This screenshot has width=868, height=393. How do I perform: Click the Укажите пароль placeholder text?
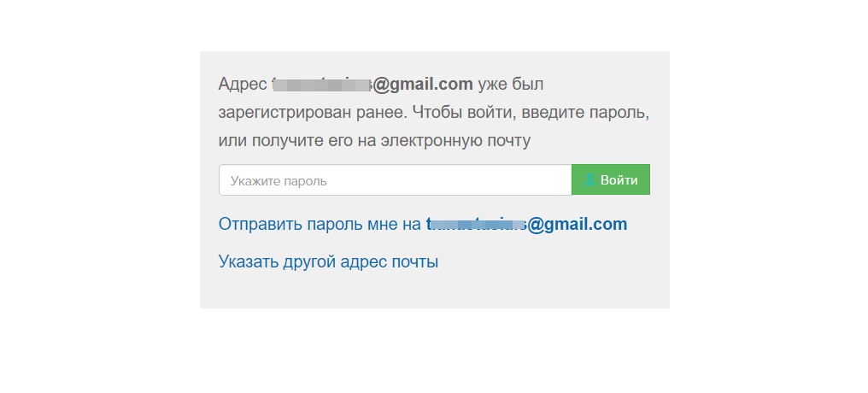coord(279,181)
